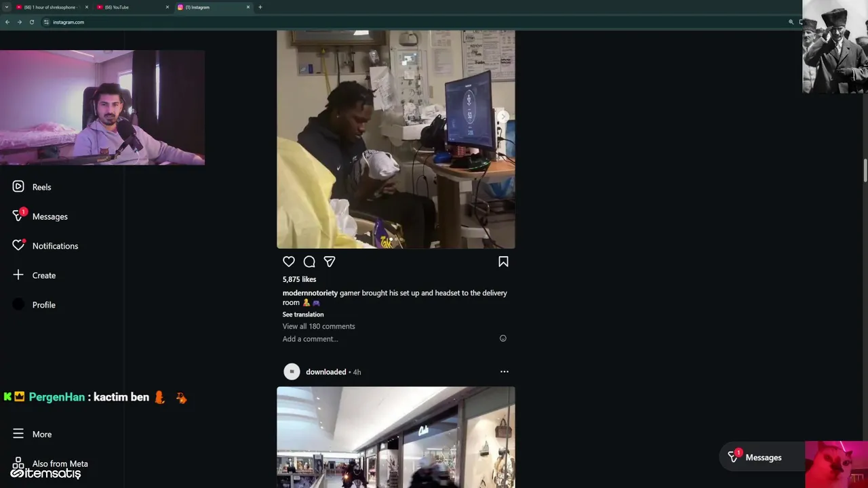This screenshot has height=488, width=868.
Task: Open the downloaded account profile link
Action: (325, 371)
